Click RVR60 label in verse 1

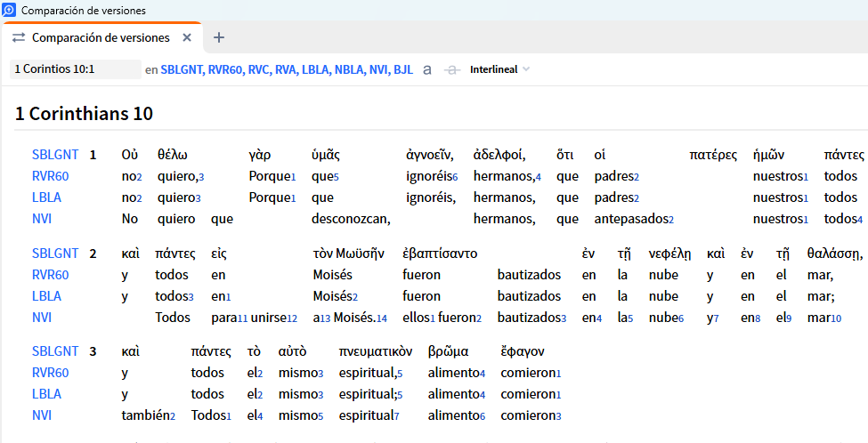coord(51,176)
